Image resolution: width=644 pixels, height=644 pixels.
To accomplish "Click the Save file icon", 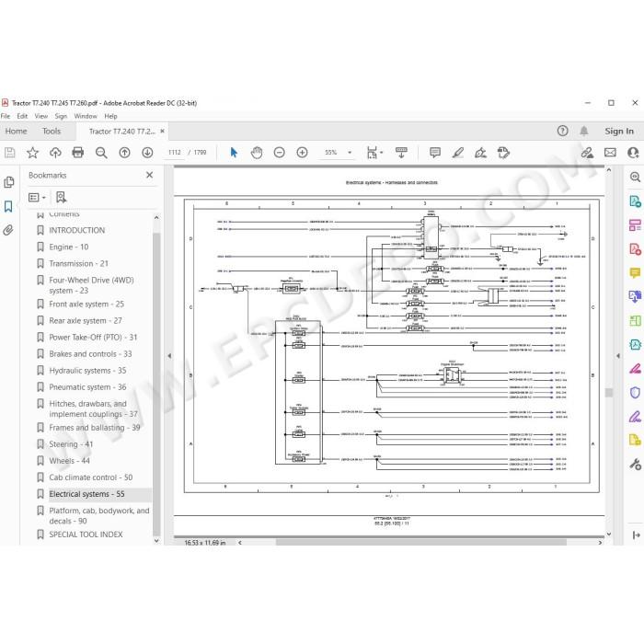I will click(x=10, y=153).
